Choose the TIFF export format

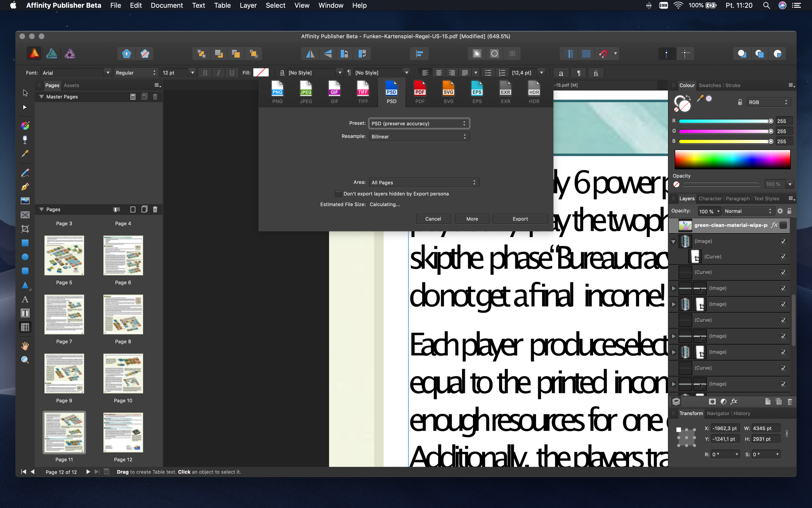363,92
